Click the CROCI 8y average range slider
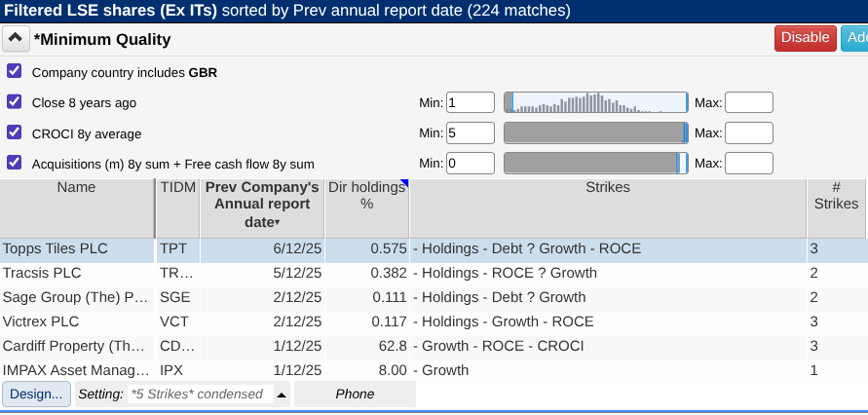 (x=595, y=133)
